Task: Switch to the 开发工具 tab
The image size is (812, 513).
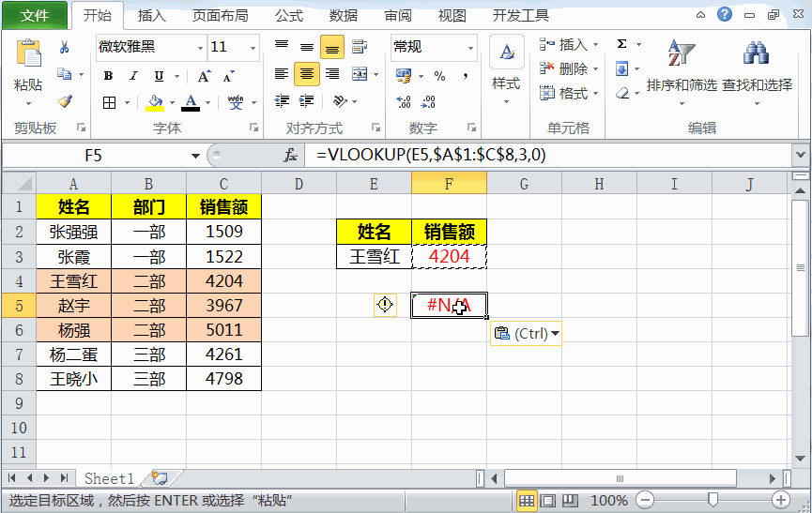Action: click(520, 16)
